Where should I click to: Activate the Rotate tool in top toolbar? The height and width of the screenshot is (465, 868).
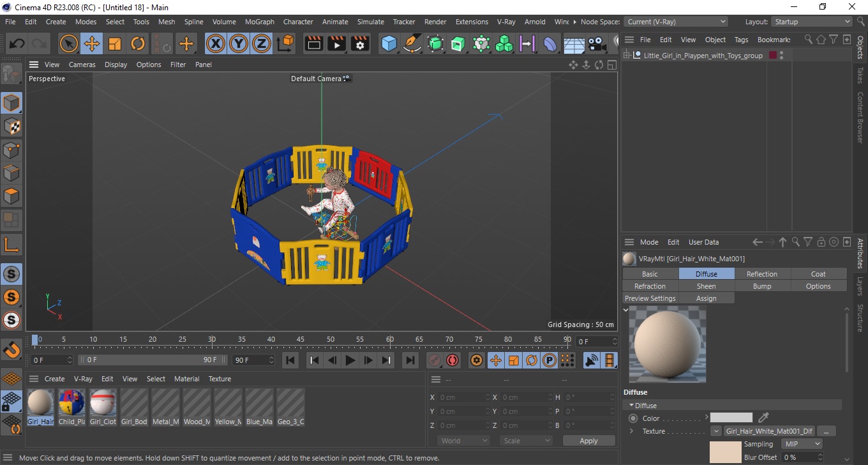pyautogui.click(x=138, y=44)
